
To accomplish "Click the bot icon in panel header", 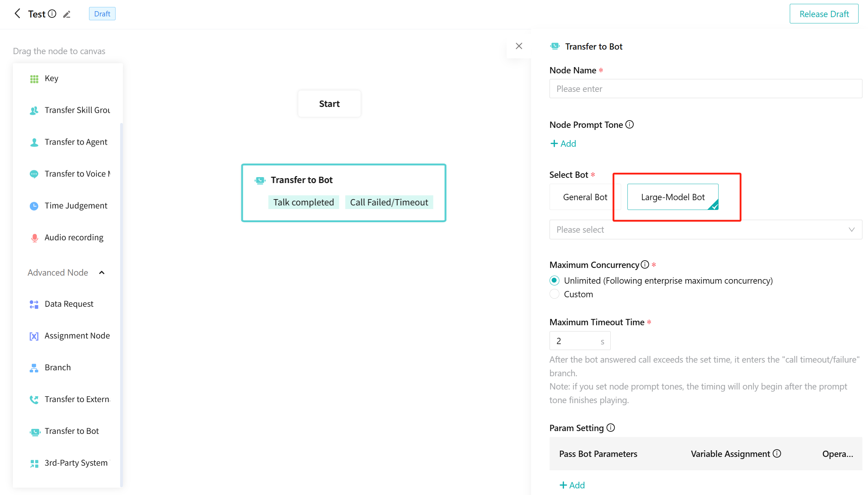I will point(555,46).
